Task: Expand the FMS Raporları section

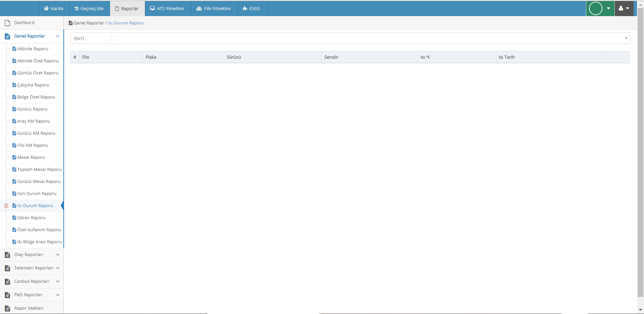Action: tap(32, 295)
